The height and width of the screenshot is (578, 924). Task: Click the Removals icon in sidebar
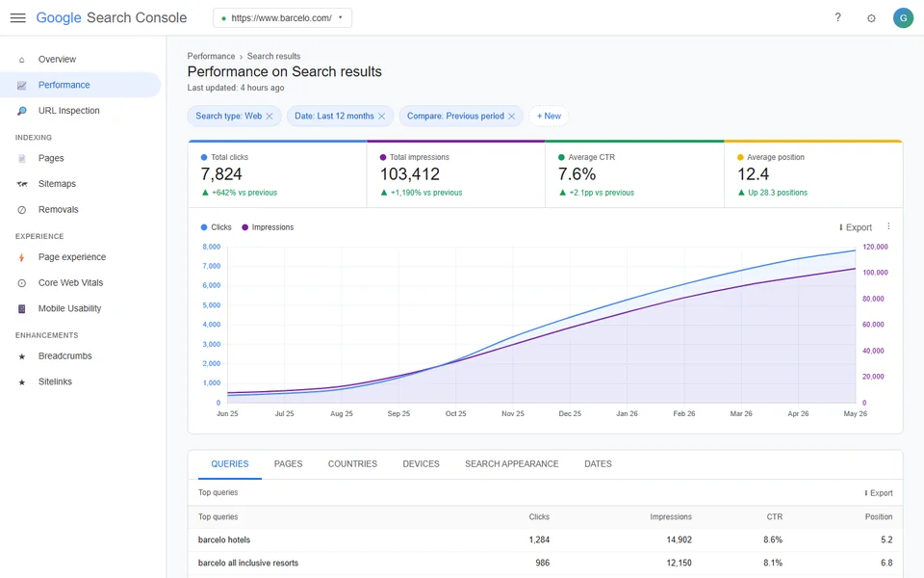click(x=22, y=210)
